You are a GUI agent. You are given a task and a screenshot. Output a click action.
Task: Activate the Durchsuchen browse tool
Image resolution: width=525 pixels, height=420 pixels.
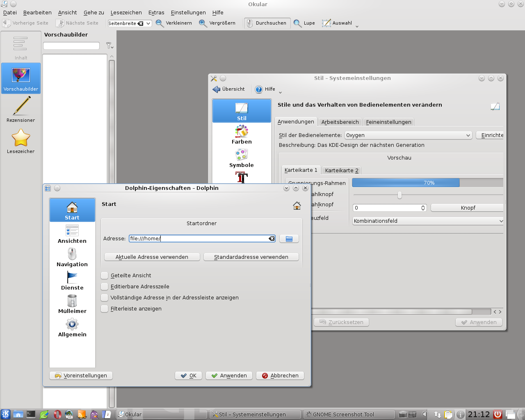click(267, 23)
